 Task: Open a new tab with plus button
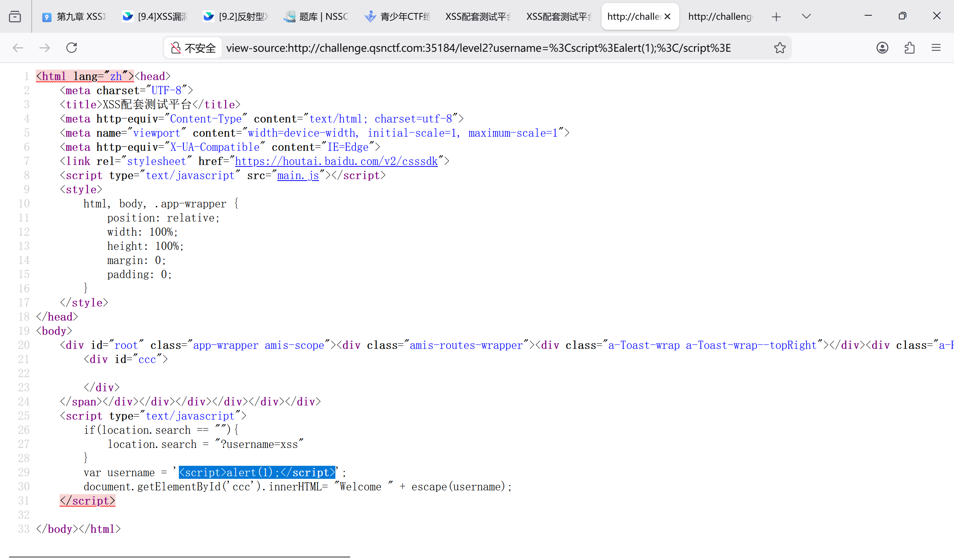pyautogui.click(x=776, y=17)
